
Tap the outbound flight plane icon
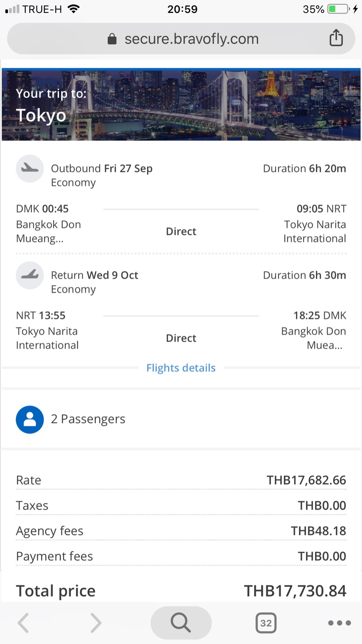(x=30, y=169)
